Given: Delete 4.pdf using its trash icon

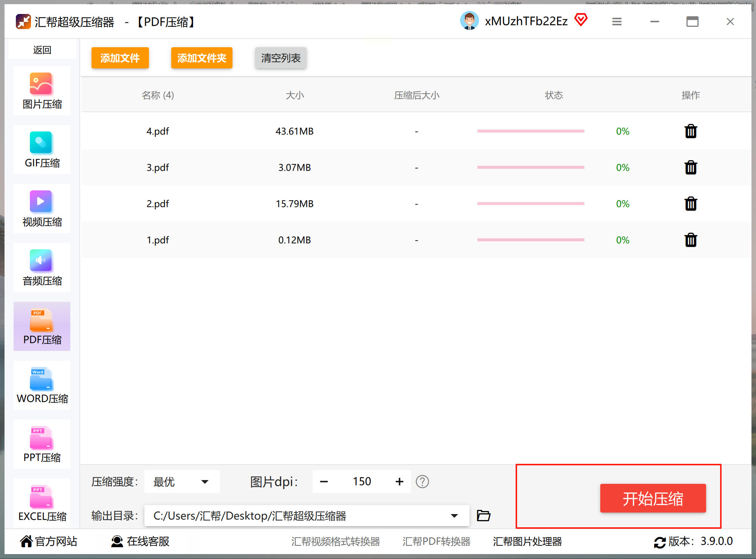Looking at the screenshot, I should 691,131.
